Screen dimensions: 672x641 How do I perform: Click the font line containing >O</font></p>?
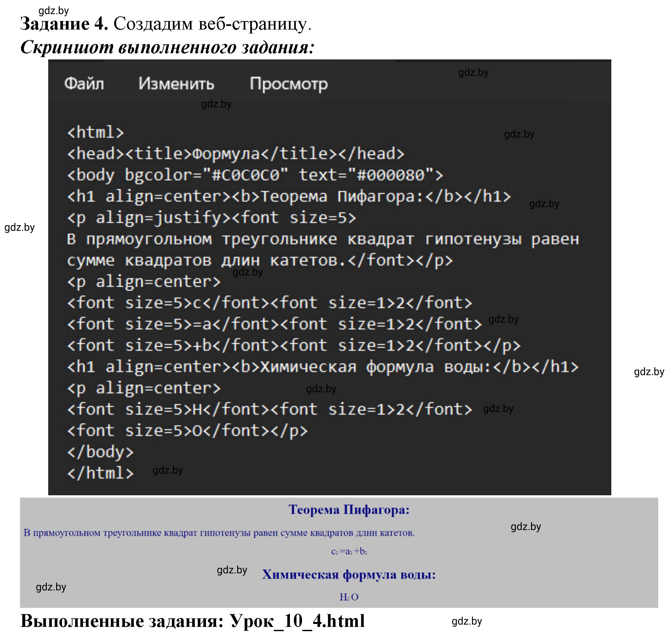point(188,431)
